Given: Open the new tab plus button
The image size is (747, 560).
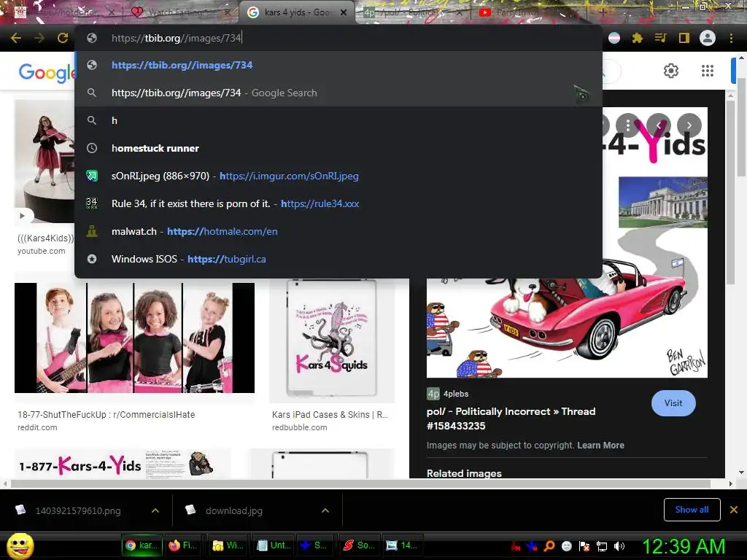Looking at the screenshot, I should [x=603, y=12].
